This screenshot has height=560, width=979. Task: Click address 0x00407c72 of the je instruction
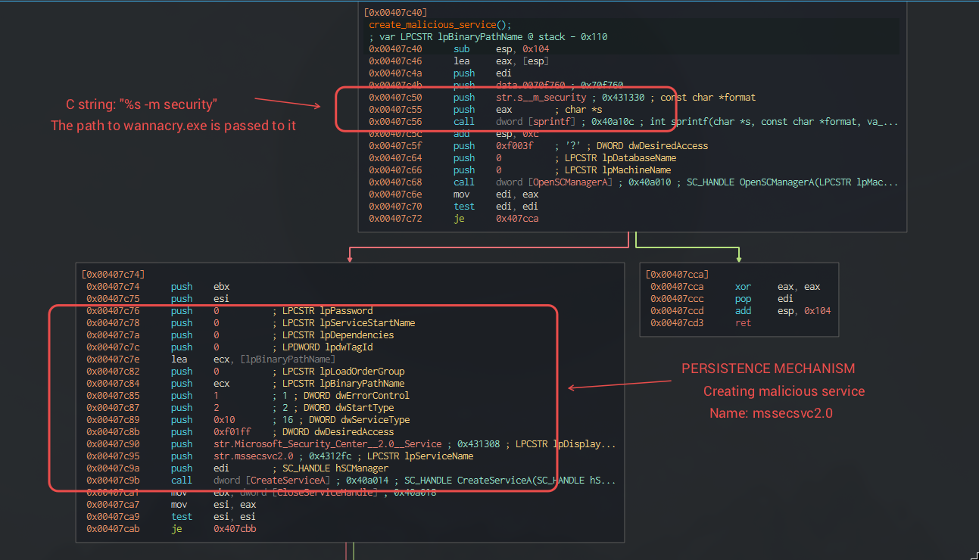click(395, 219)
